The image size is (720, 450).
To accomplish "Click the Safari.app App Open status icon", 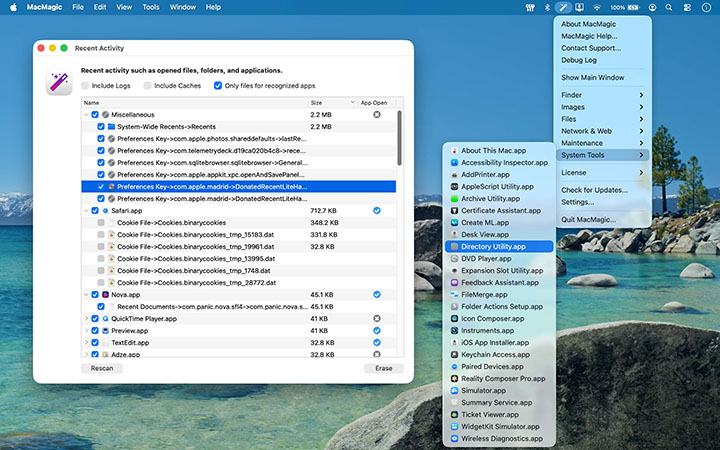I will coord(376,211).
